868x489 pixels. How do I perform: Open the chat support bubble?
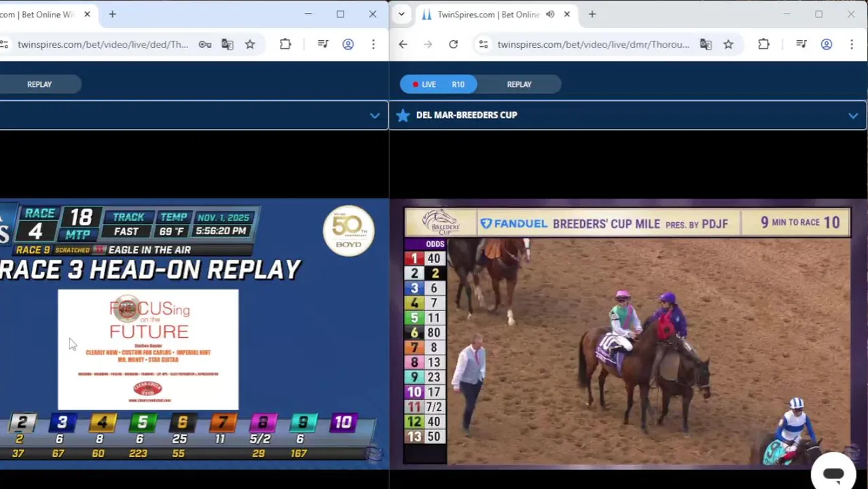(x=833, y=474)
